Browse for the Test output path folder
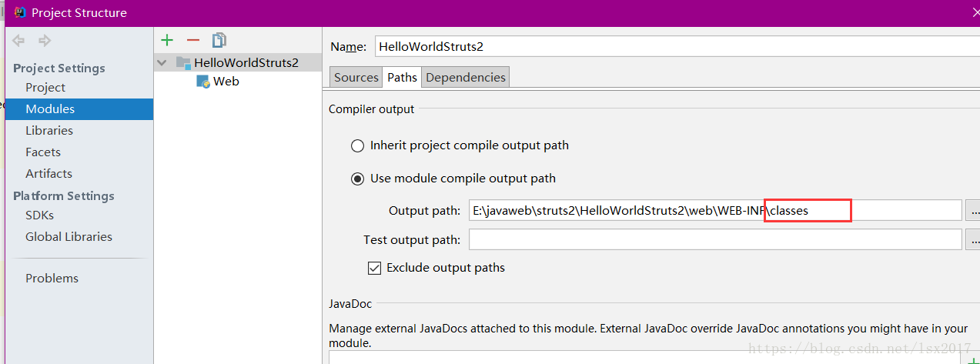The height and width of the screenshot is (364, 980). point(973,239)
